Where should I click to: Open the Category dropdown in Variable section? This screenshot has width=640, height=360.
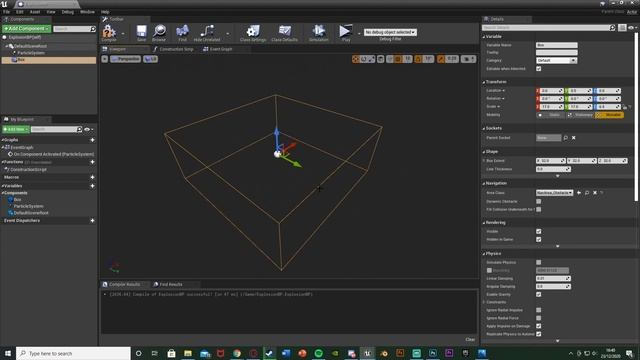click(556, 60)
